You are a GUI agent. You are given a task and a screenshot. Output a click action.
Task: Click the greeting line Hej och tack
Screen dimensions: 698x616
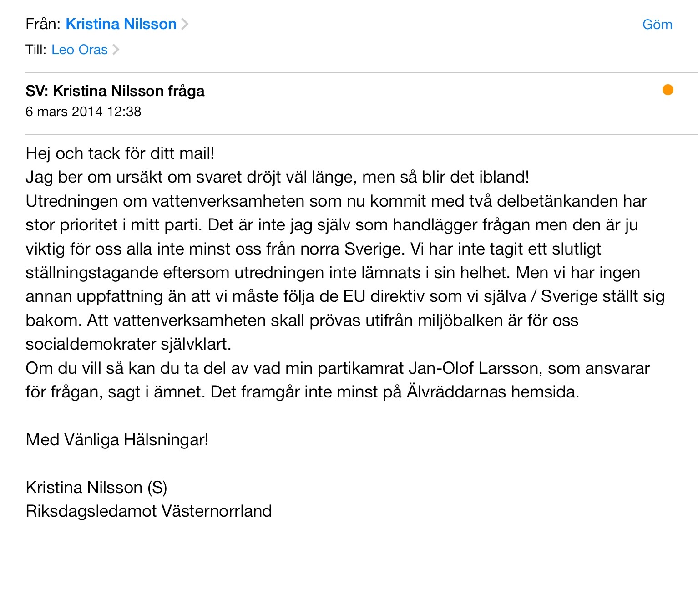click(x=120, y=153)
